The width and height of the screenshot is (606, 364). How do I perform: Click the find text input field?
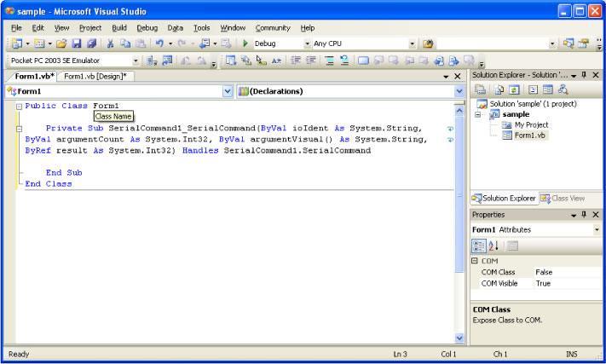coord(493,43)
